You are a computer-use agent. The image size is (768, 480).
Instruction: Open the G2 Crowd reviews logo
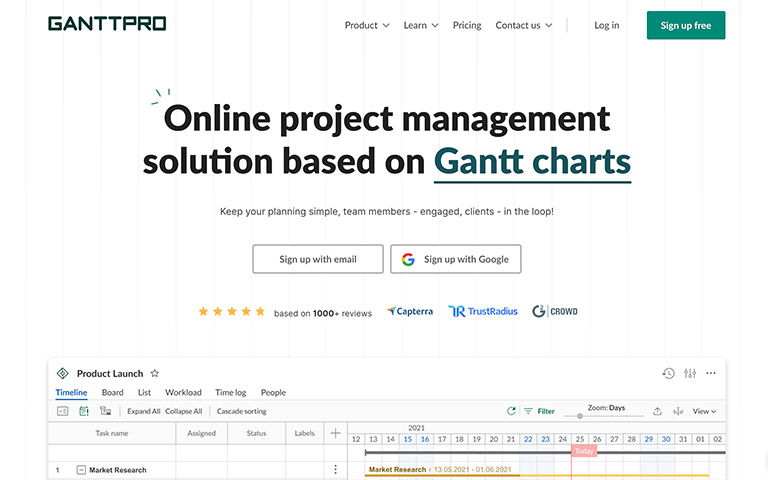click(x=554, y=312)
